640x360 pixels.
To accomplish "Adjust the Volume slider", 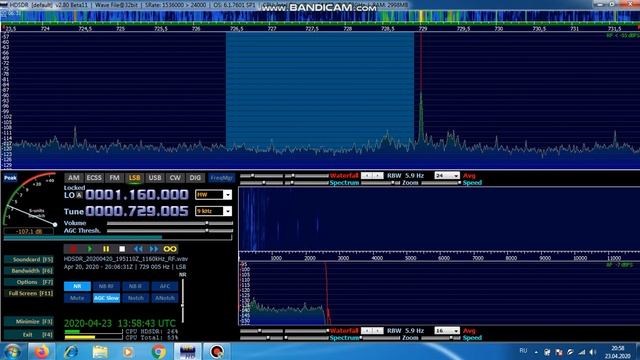I will [170, 223].
